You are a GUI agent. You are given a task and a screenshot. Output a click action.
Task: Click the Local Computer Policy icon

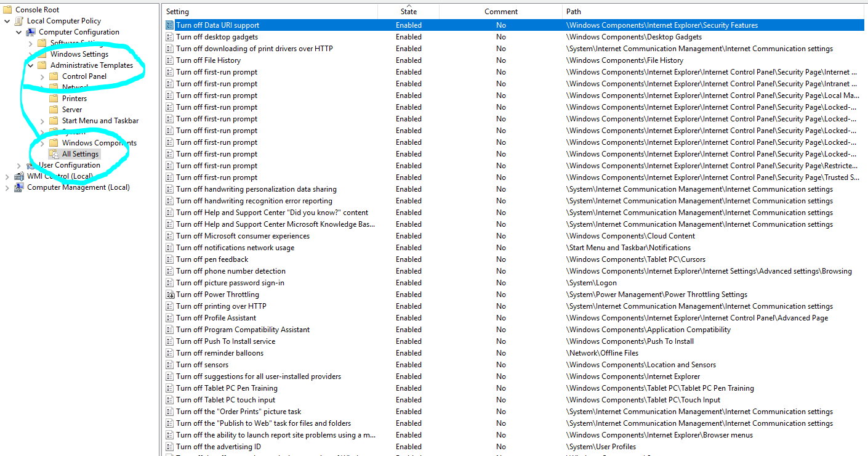pos(20,21)
